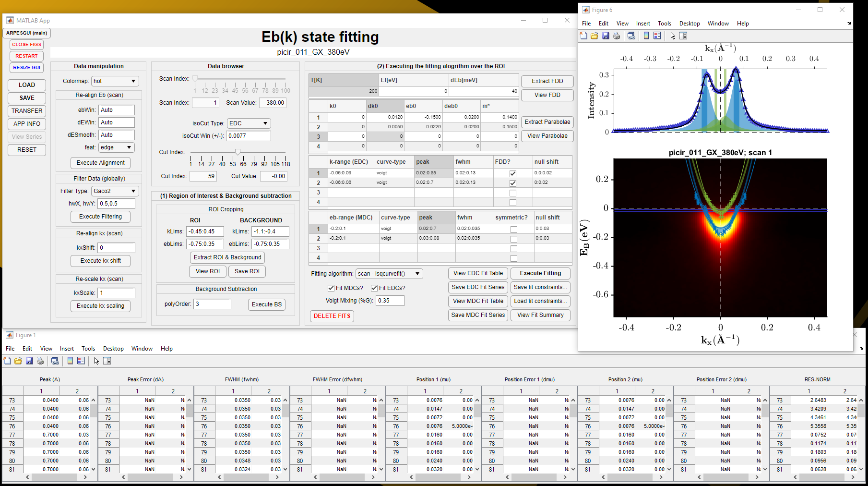
Task: Click dock arrow icon in Figure 6 menu bar
Action: pos(849,23)
